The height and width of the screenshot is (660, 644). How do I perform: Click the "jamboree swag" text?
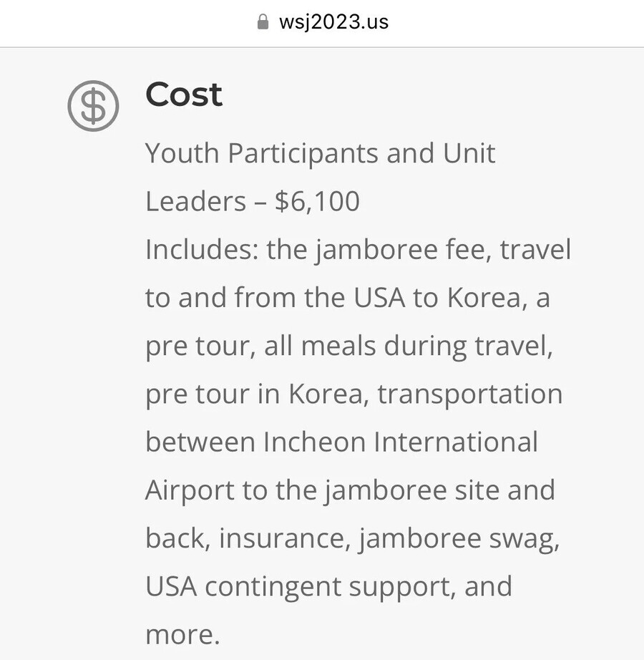point(459,538)
